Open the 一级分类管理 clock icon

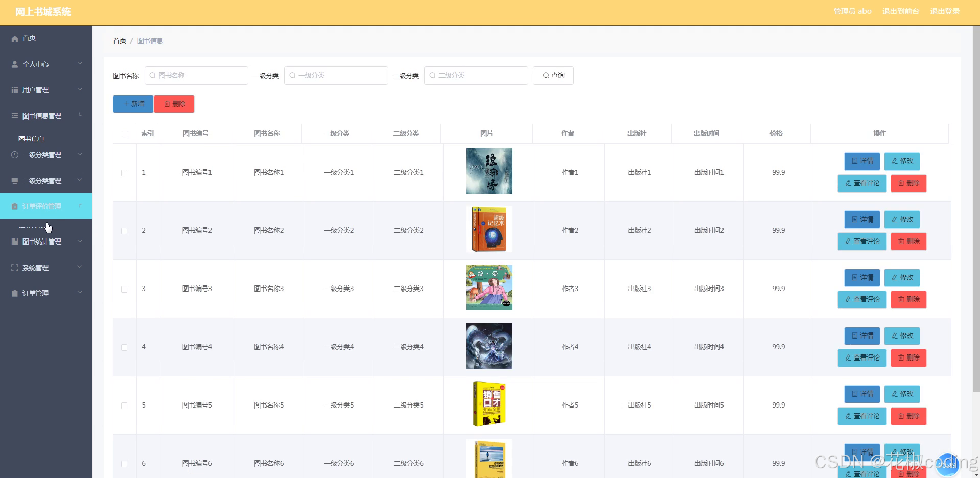tap(14, 154)
